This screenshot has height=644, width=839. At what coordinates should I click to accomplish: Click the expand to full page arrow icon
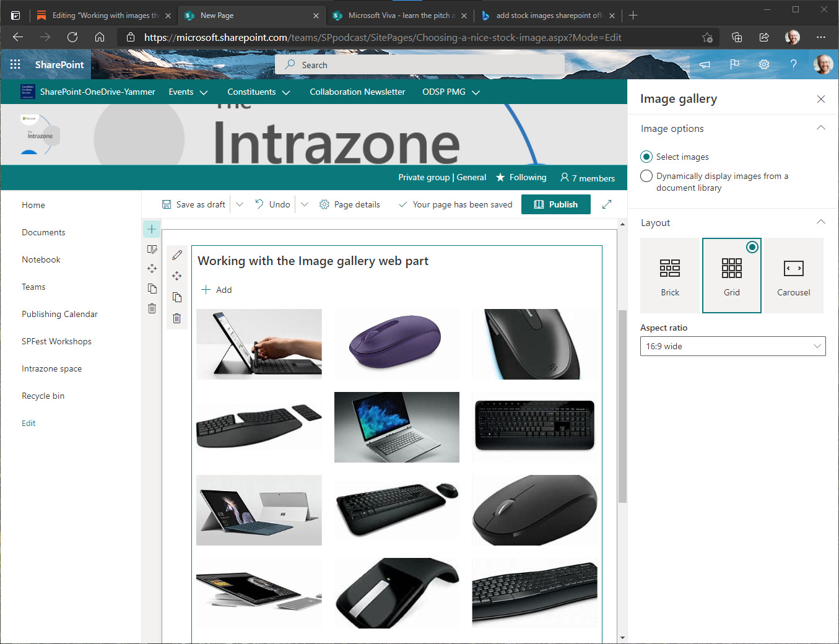606,204
